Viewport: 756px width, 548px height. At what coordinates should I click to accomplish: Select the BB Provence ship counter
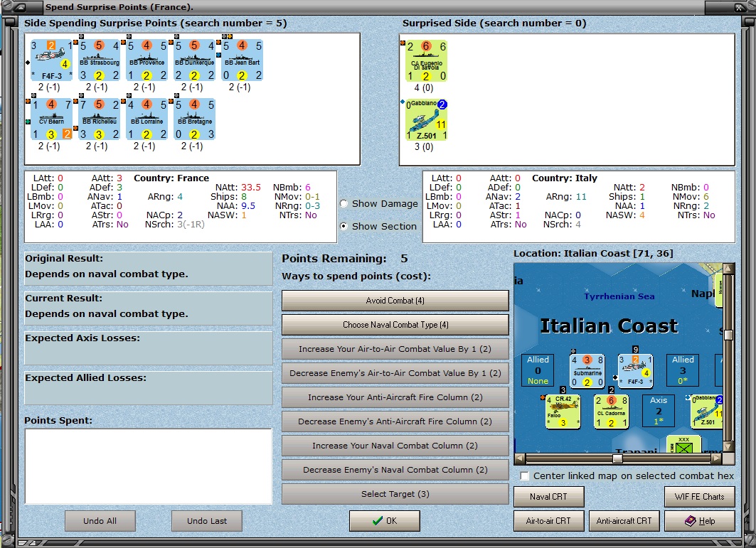[x=147, y=60]
